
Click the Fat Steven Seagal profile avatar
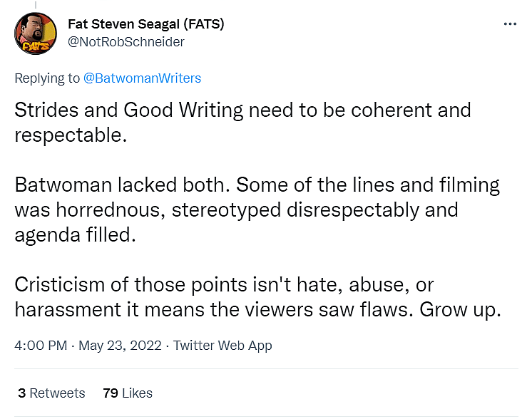35,33
